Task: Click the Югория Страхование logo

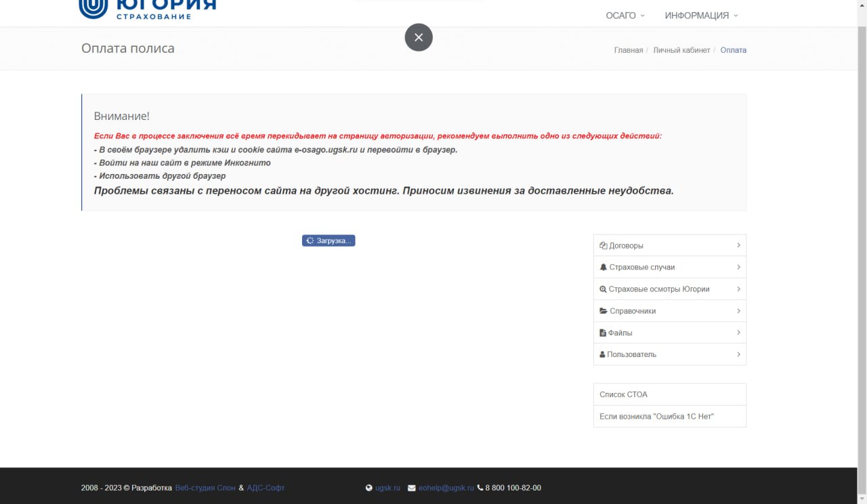Action: point(147,9)
